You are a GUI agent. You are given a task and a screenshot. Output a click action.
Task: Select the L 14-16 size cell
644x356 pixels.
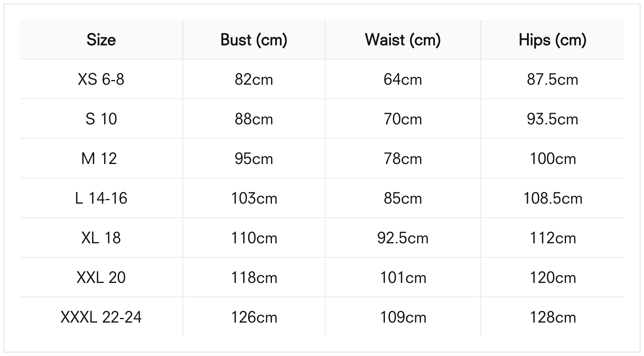[x=101, y=198]
